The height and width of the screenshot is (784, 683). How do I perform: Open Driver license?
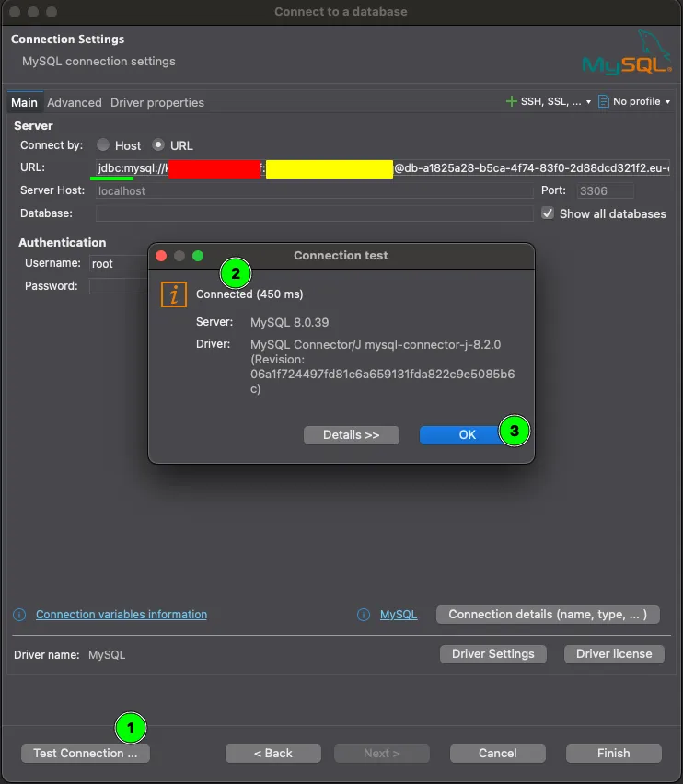pos(614,653)
